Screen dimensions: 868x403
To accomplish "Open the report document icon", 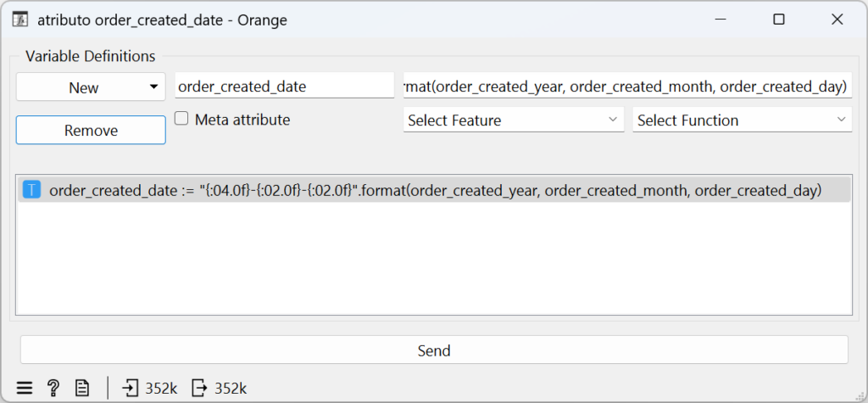I will [82, 388].
